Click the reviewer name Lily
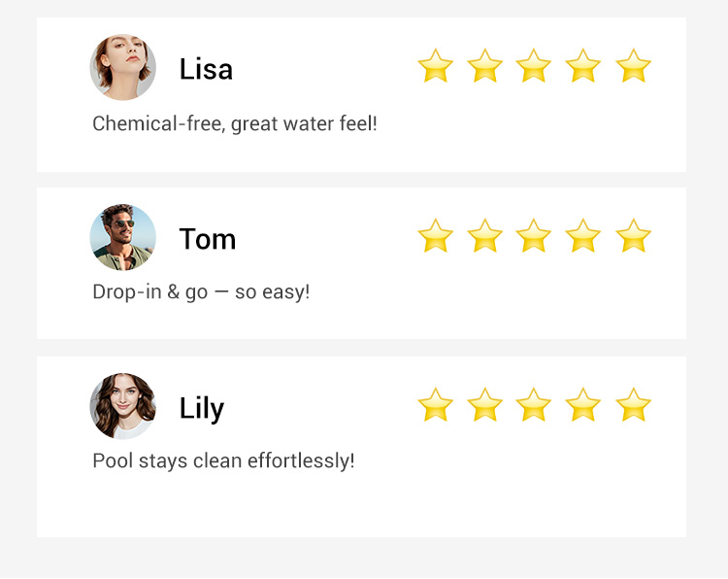Viewport: 728px width, 579px height. click(x=202, y=409)
